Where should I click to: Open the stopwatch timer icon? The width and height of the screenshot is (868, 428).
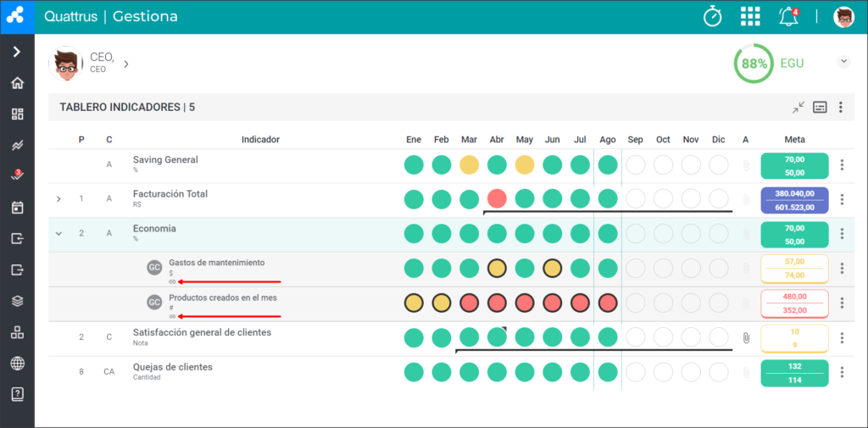[712, 17]
